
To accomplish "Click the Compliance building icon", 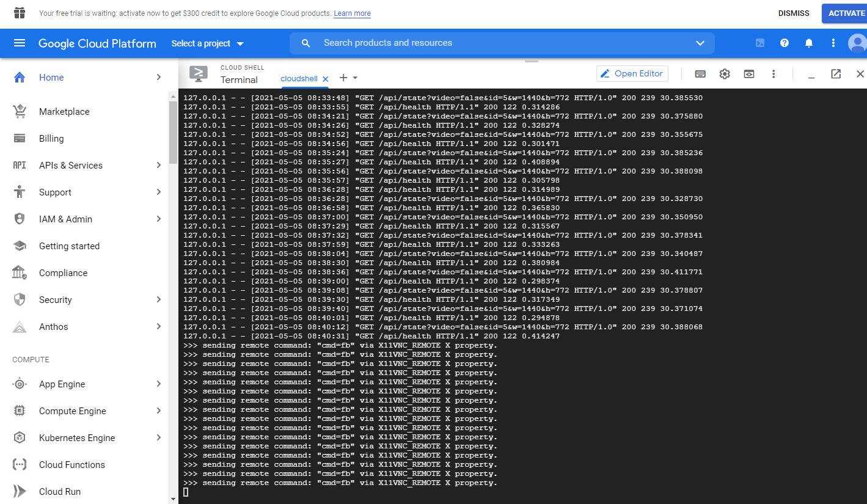I will pyautogui.click(x=20, y=273).
